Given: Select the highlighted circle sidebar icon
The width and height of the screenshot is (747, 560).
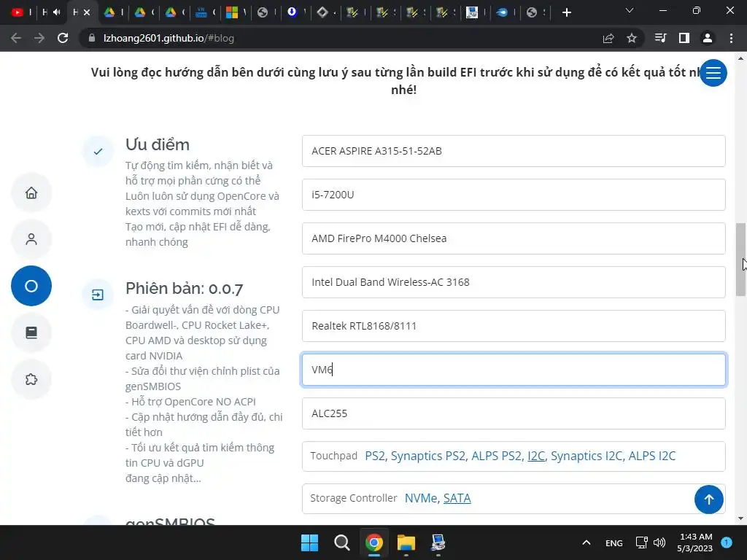Looking at the screenshot, I should coord(31,286).
